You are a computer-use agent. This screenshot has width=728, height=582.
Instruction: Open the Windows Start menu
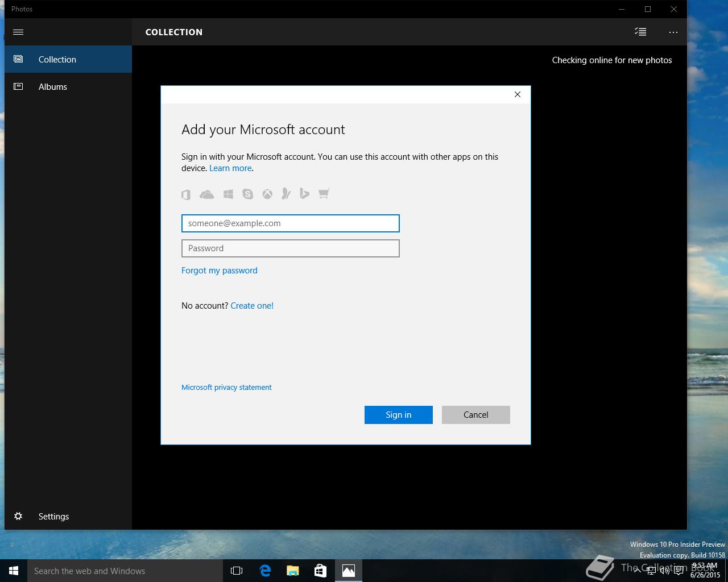point(14,571)
